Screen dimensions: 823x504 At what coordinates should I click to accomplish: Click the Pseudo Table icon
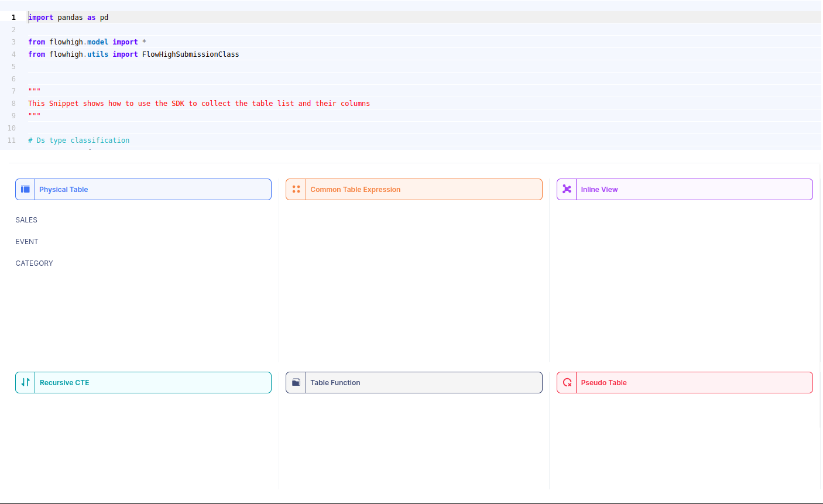click(x=567, y=382)
